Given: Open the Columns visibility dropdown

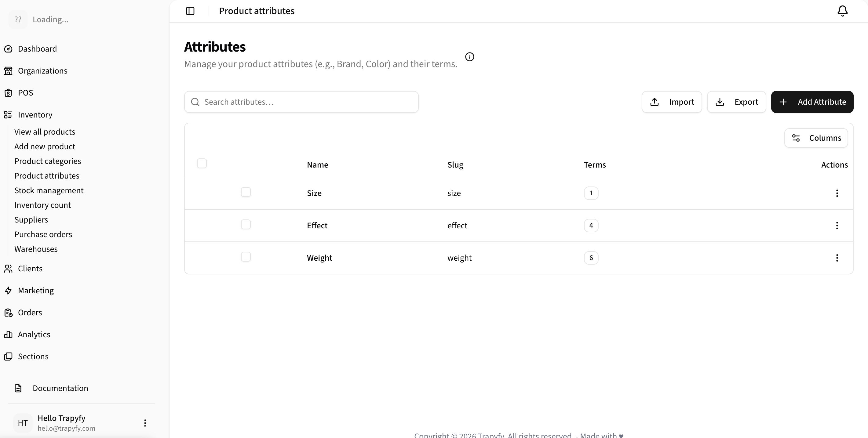Looking at the screenshot, I should [x=816, y=138].
